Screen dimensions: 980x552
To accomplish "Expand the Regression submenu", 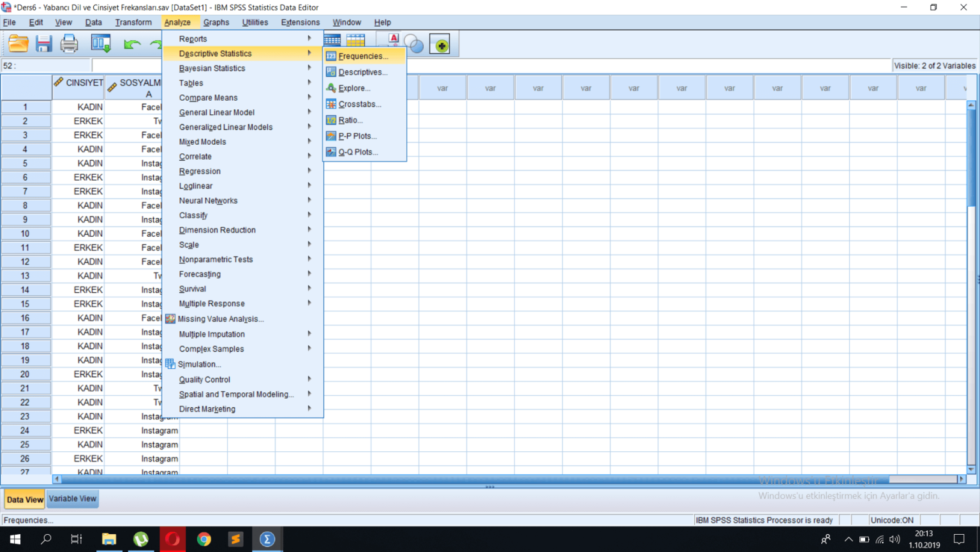I will 200,171.
